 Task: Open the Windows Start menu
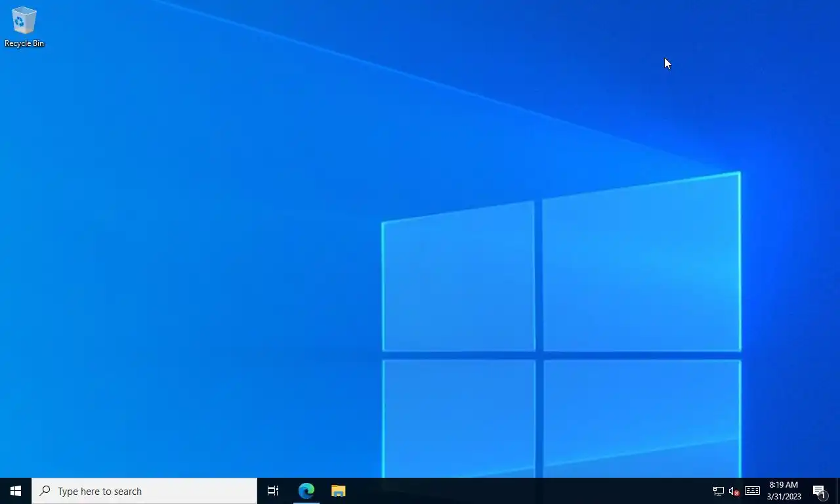[x=16, y=491]
